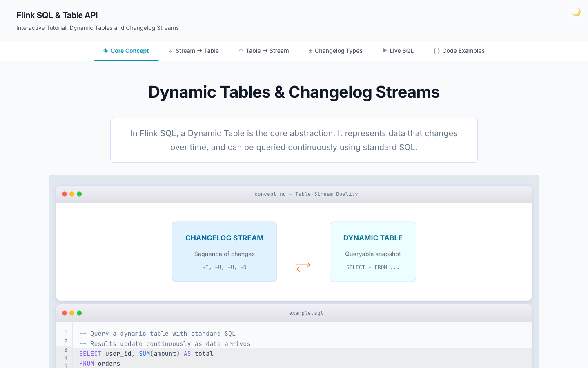
Task: Click line number 3 in code gutter
Action: click(x=65, y=350)
